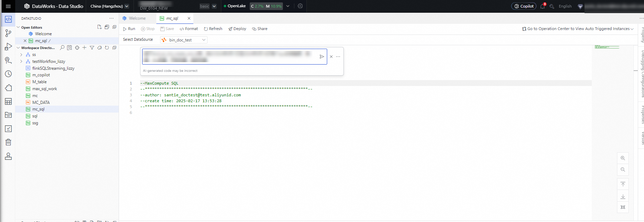Click save all icon in Open Editors

click(x=107, y=27)
